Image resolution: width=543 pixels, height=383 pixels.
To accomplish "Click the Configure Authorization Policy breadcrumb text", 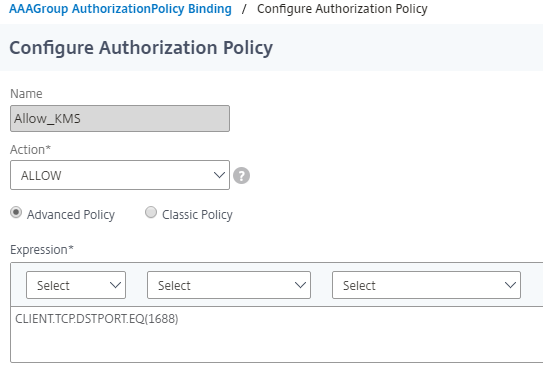I will coord(342,9).
